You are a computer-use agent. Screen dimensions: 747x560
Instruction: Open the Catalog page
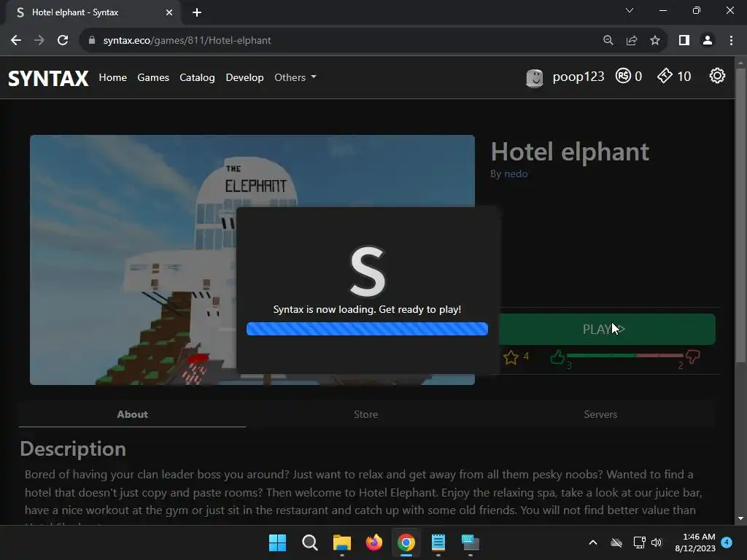(197, 77)
